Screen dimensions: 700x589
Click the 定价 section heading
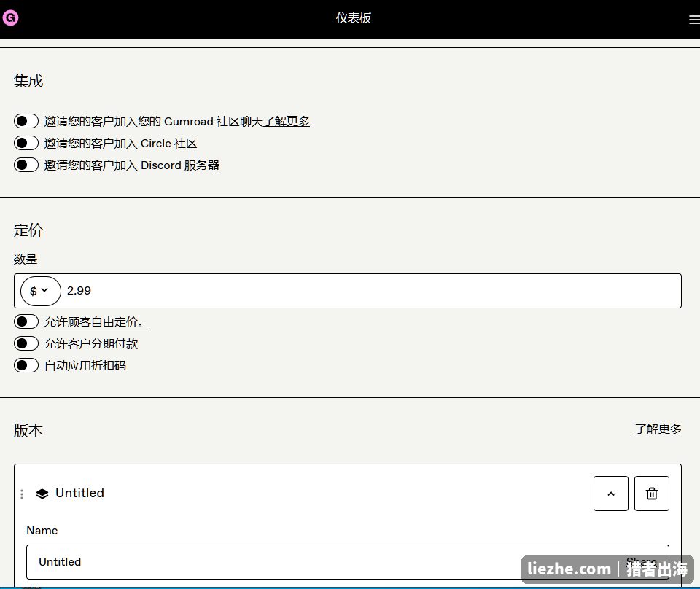28,230
